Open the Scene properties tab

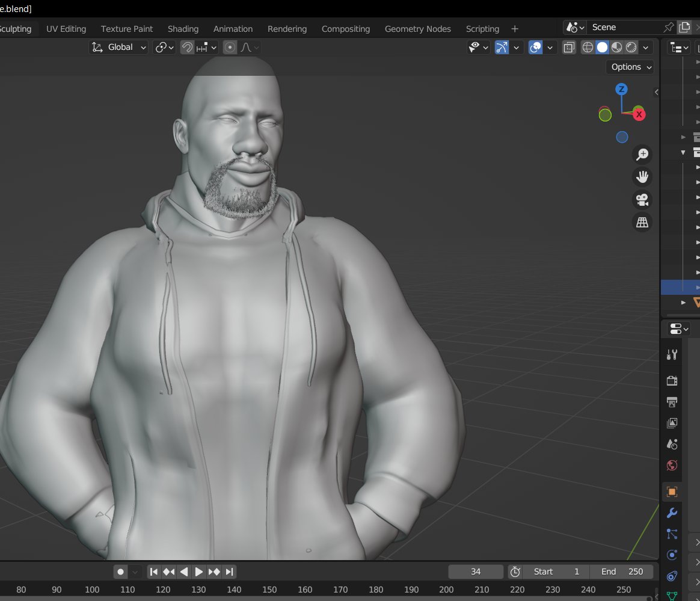click(672, 444)
